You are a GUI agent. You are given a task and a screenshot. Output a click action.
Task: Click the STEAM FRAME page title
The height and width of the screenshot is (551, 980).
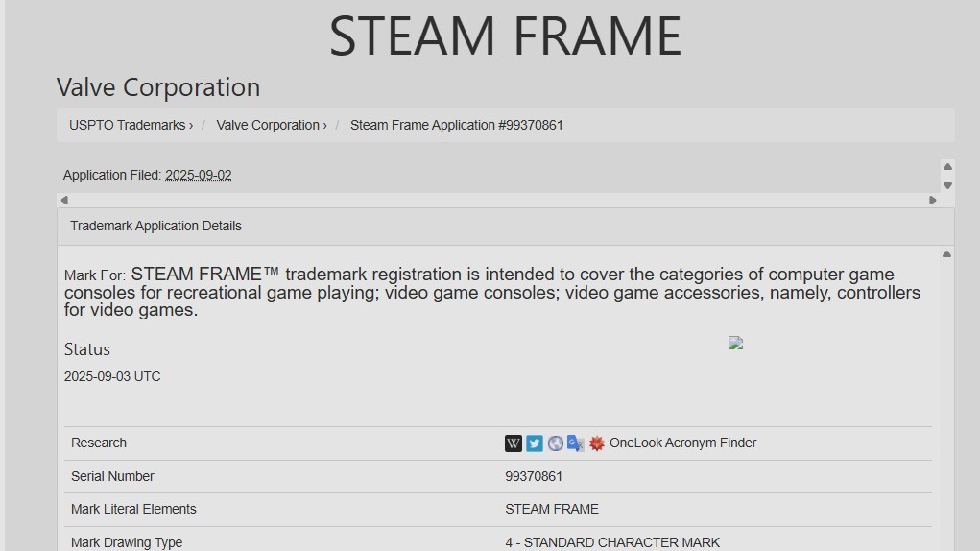tap(505, 36)
